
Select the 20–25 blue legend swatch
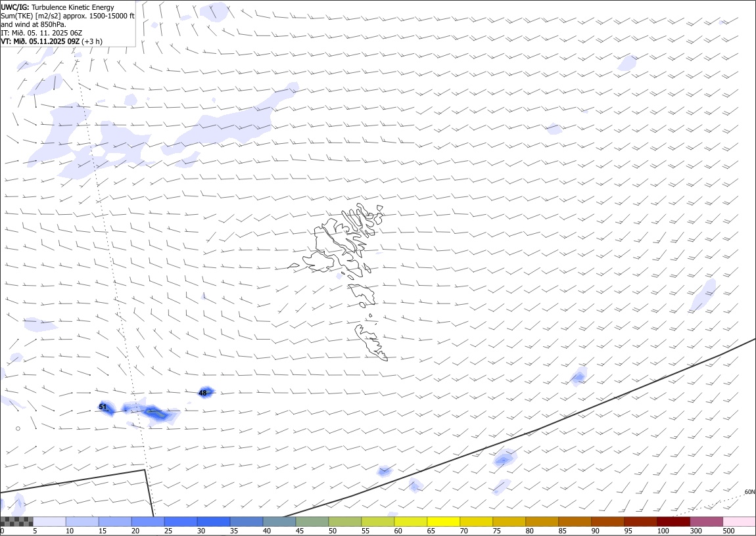148,522
